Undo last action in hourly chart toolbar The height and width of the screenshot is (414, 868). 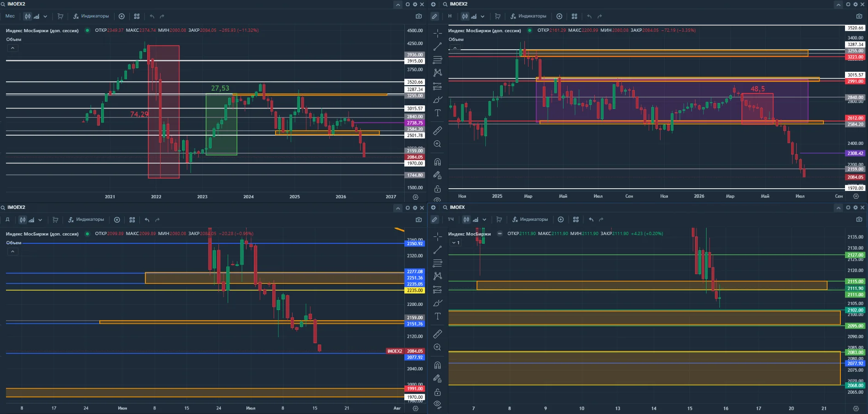591,219
